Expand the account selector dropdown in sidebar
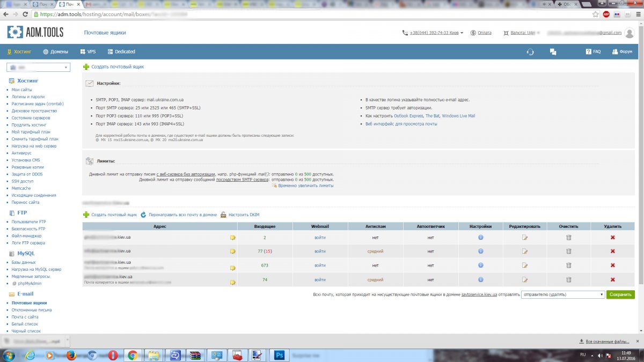644x362 pixels. pos(67,68)
